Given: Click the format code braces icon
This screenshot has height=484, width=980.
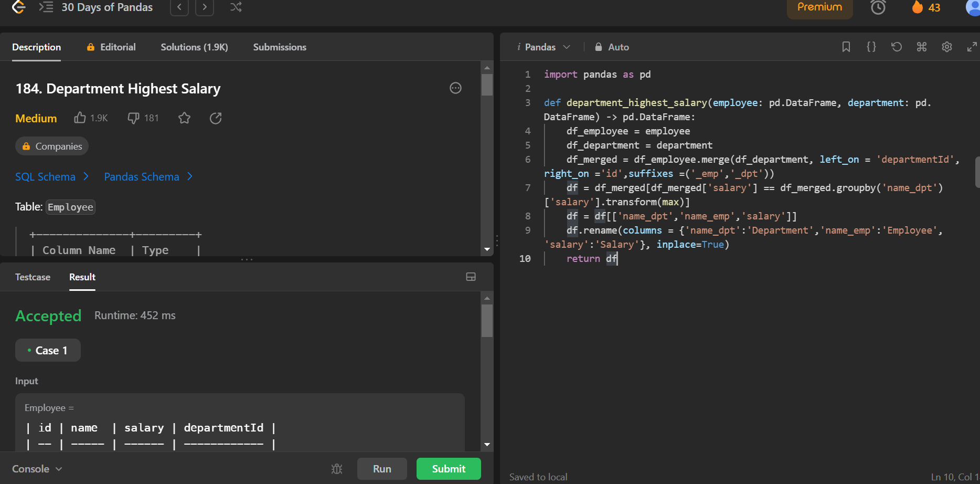Looking at the screenshot, I should coord(871,47).
